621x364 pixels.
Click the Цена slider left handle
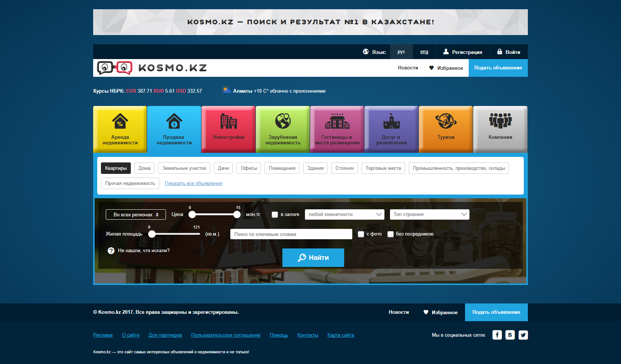click(x=192, y=214)
